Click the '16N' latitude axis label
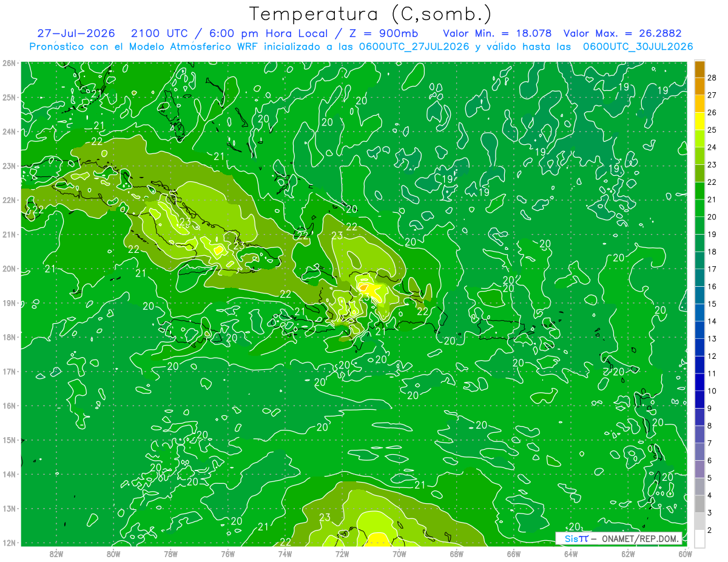This screenshot has height=562, width=728. coord(8,406)
